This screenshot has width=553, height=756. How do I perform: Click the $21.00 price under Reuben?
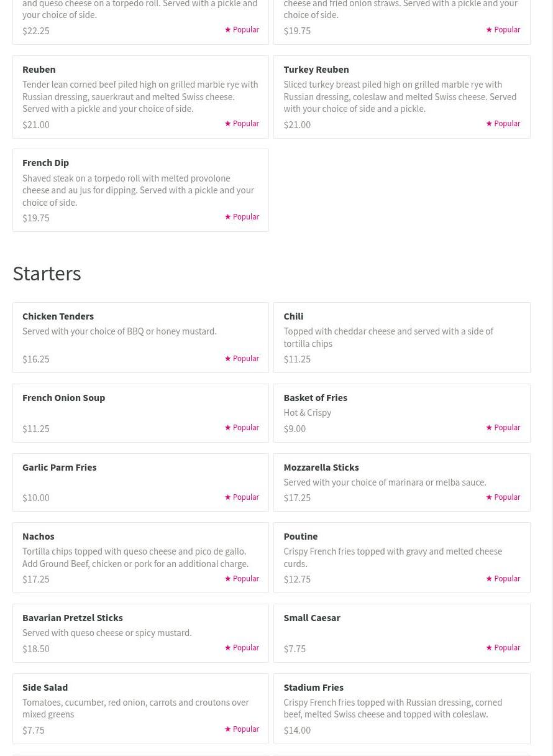pyautogui.click(x=36, y=124)
